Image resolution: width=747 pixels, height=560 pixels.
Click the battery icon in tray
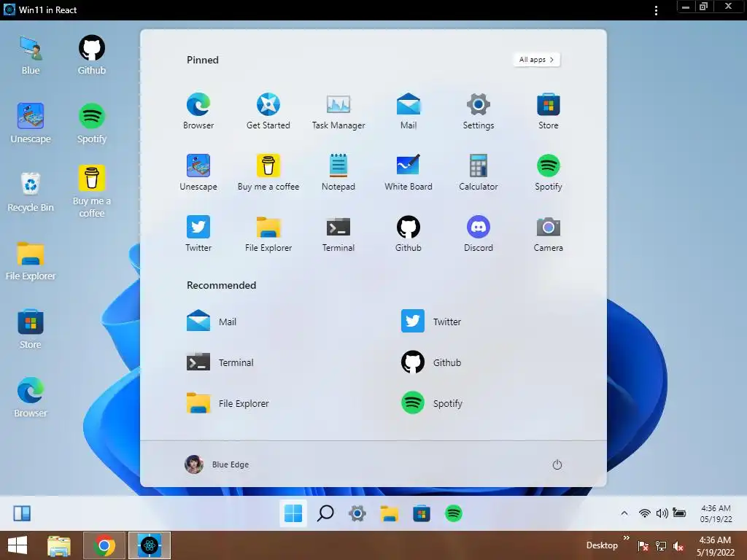click(x=679, y=513)
